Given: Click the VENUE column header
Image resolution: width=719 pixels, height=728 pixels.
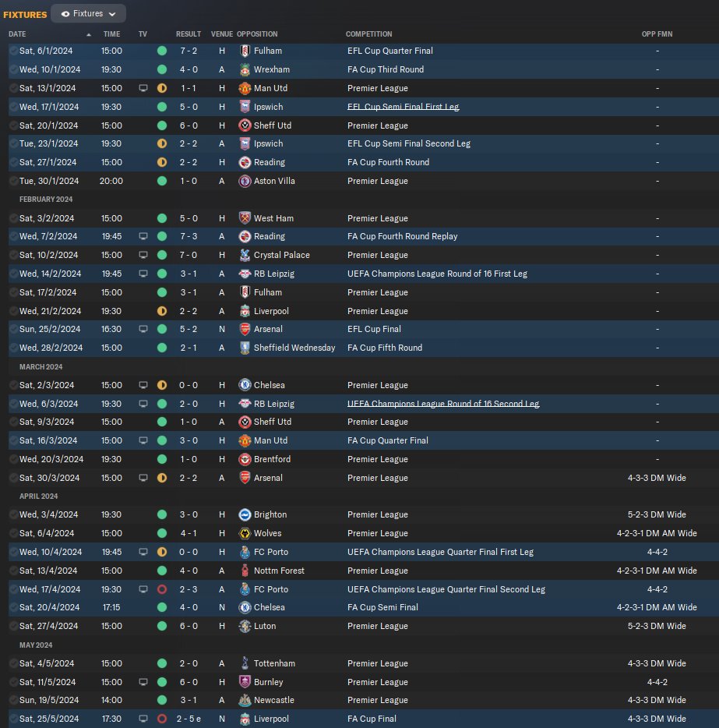Looking at the screenshot, I should pyautogui.click(x=222, y=34).
